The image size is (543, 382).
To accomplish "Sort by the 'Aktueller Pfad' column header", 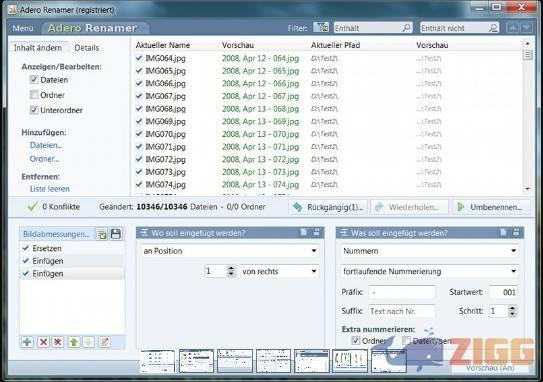I will point(335,45).
